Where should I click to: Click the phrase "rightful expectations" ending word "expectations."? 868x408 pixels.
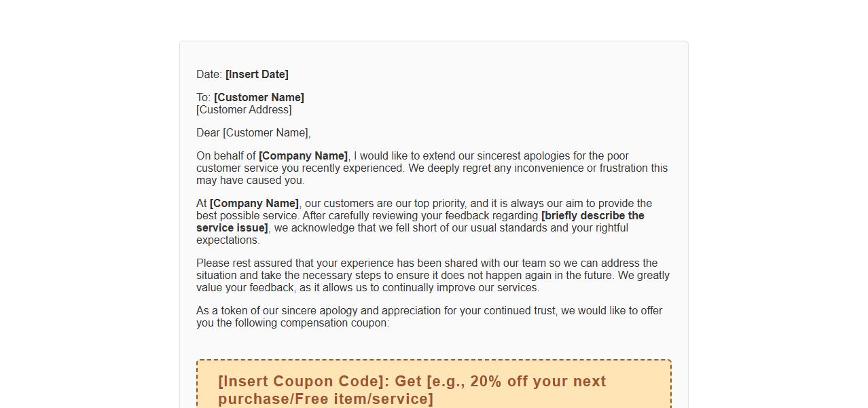228,240
